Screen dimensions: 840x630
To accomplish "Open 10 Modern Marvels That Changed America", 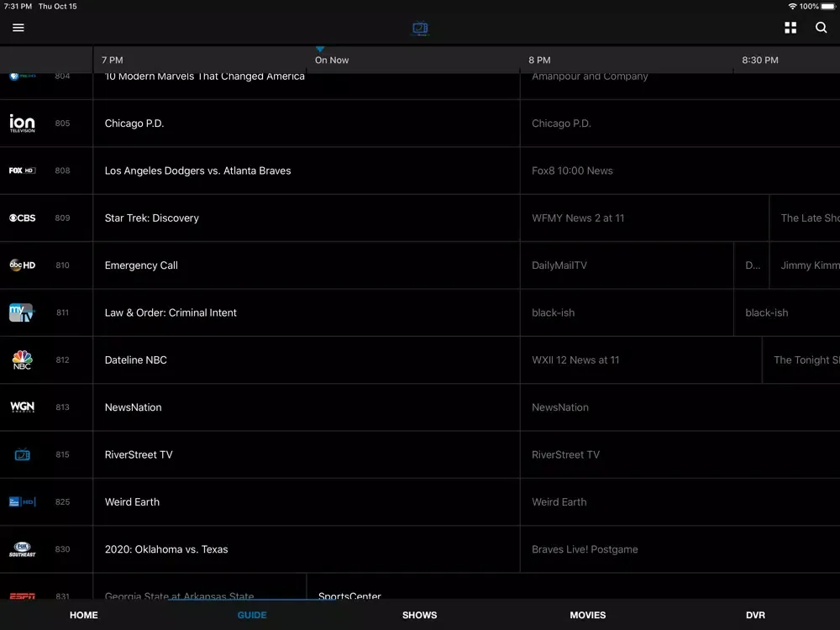I will (307, 86).
